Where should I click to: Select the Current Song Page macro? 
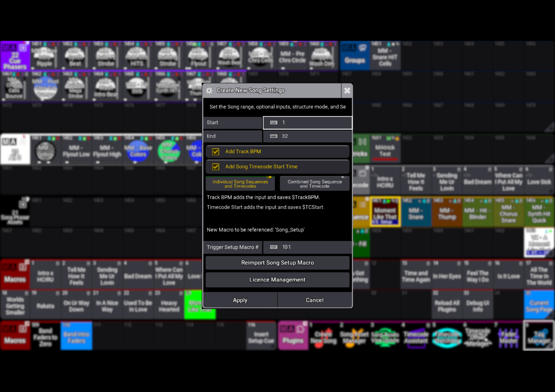(x=539, y=305)
